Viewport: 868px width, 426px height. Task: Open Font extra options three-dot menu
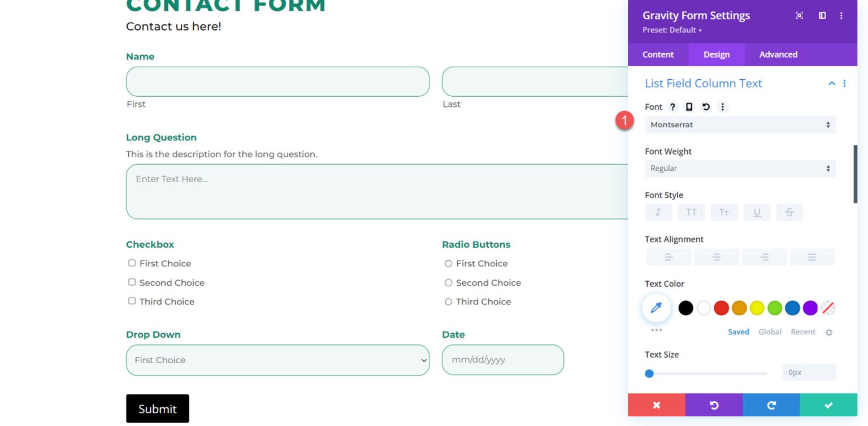(x=722, y=106)
